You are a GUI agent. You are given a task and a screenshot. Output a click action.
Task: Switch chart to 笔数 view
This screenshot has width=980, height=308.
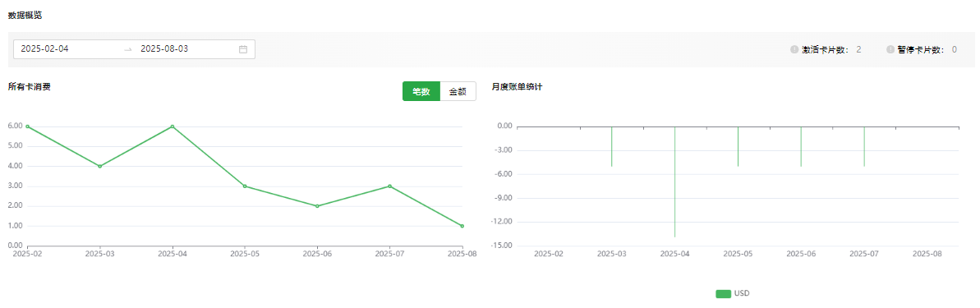click(x=421, y=91)
